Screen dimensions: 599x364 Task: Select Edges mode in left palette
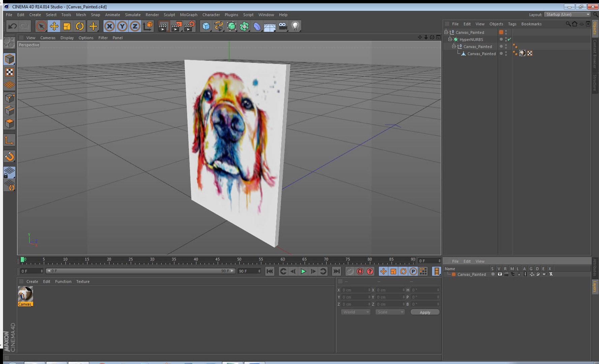9,111
